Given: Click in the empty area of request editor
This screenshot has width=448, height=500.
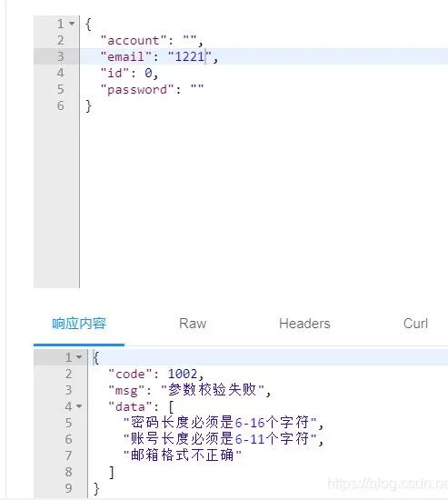Looking at the screenshot, I should pyautogui.click(x=264, y=201).
